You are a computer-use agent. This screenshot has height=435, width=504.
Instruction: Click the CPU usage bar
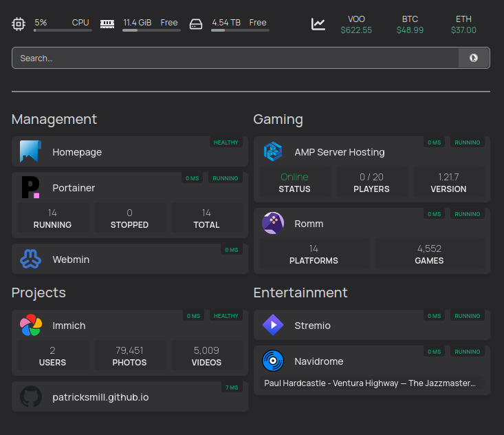point(61,30)
